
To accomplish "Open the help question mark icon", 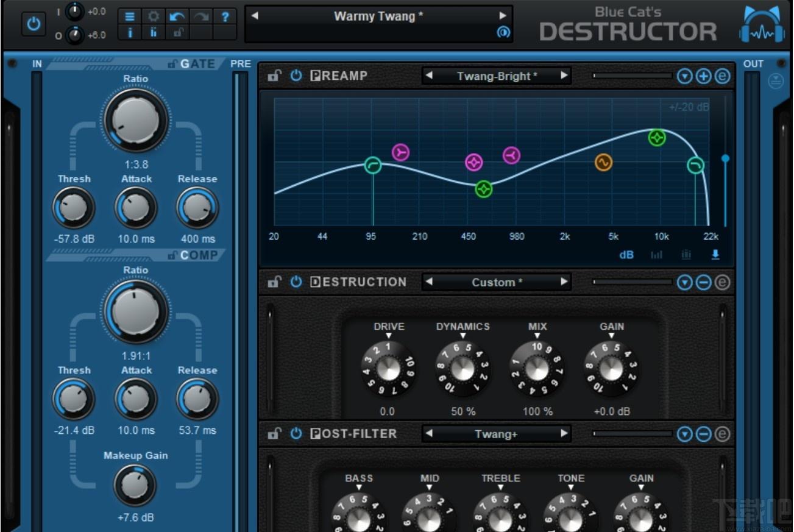I will coord(224,16).
